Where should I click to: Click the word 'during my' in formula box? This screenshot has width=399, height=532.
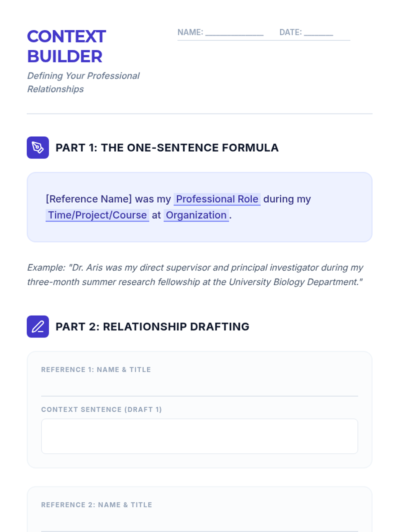tap(287, 199)
